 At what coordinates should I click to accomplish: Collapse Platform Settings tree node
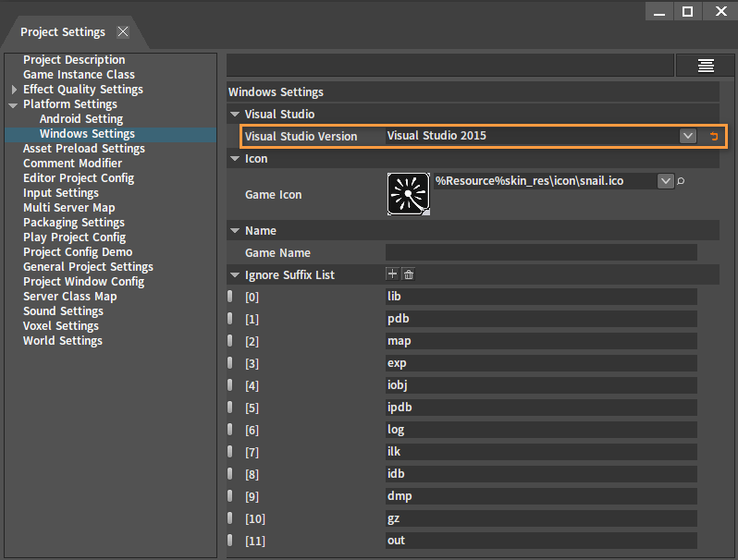click(13, 104)
